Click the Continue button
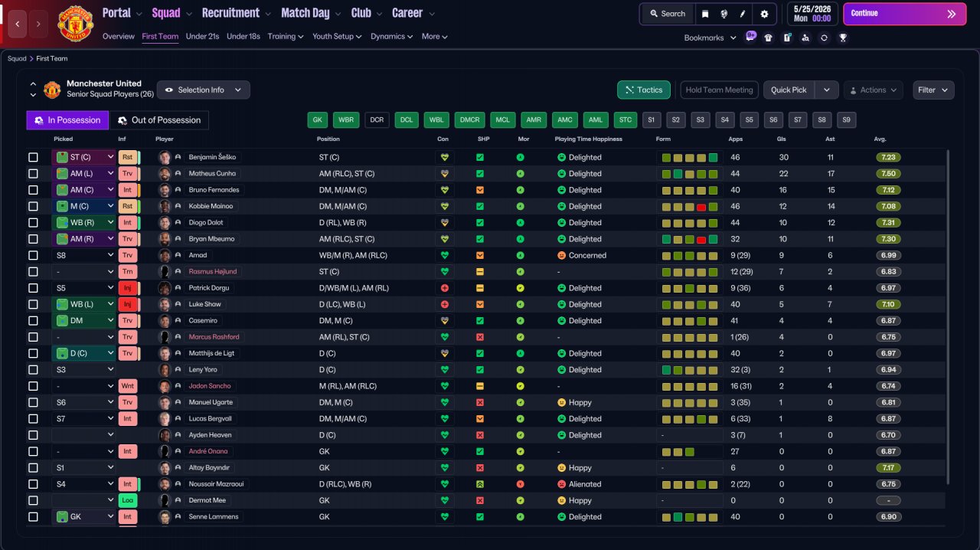Image resolution: width=980 pixels, height=550 pixels. (x=904, y=14)
